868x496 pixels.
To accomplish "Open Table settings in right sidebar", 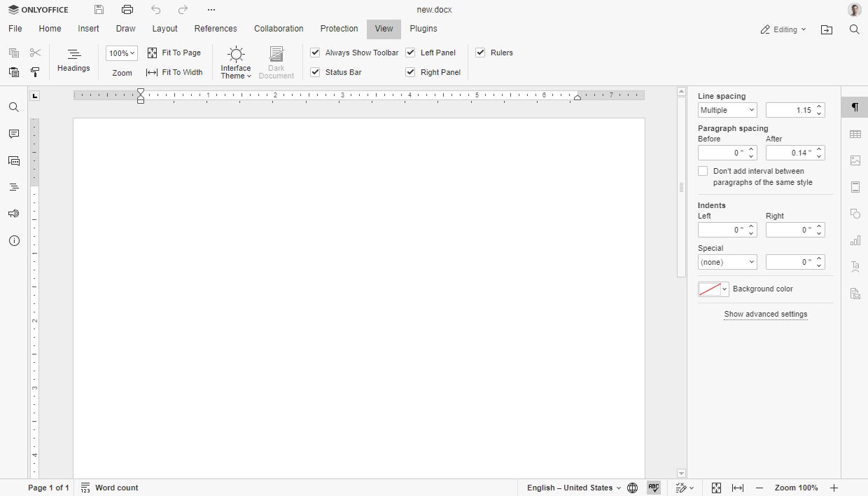I will tap(855, 134).
